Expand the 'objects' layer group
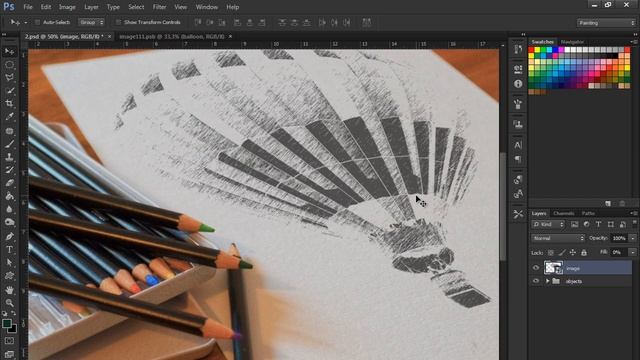This screenshot has height=360, width=640. click(x=547, y=281)
